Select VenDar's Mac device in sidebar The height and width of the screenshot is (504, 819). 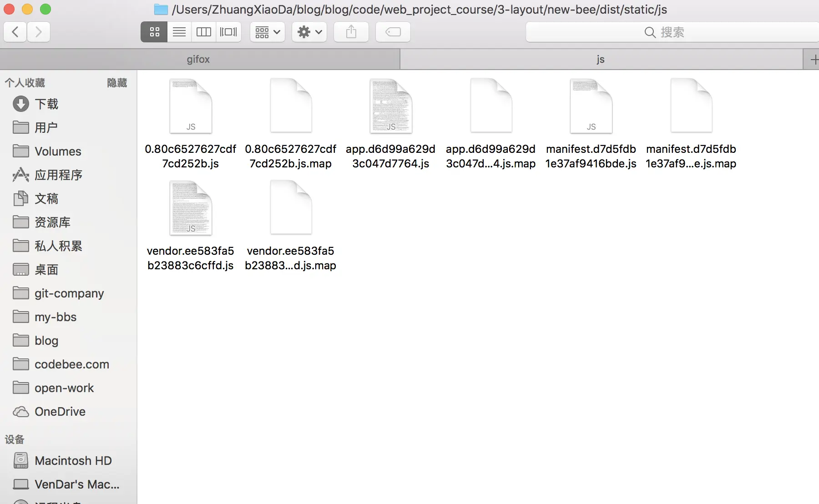(68, 484)
